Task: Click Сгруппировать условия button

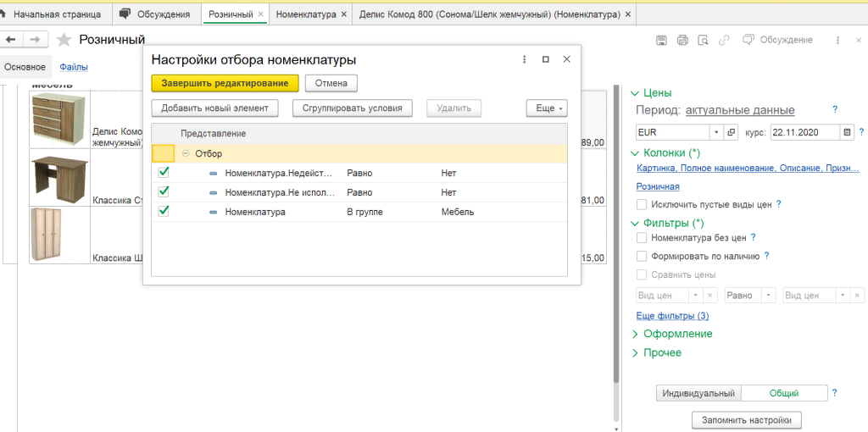Action: click(353, 108)
